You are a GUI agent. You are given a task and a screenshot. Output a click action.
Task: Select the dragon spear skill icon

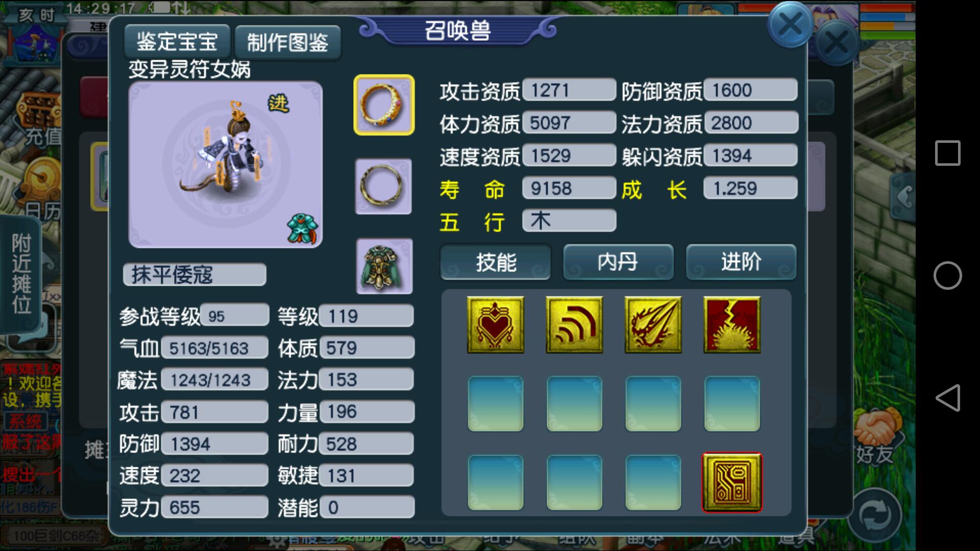click(x=653, y=325)
